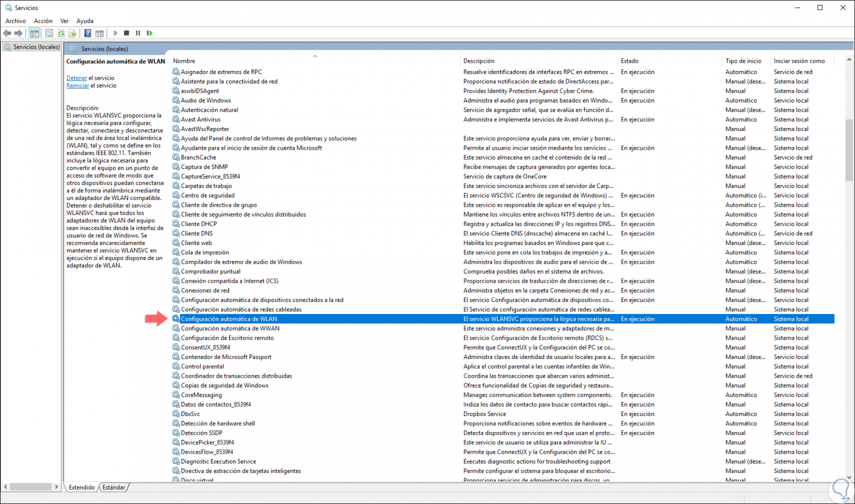Click the gear icon beside DbxSvc
The width and height of the screenshot is (855, 504).
pos(176,414)
